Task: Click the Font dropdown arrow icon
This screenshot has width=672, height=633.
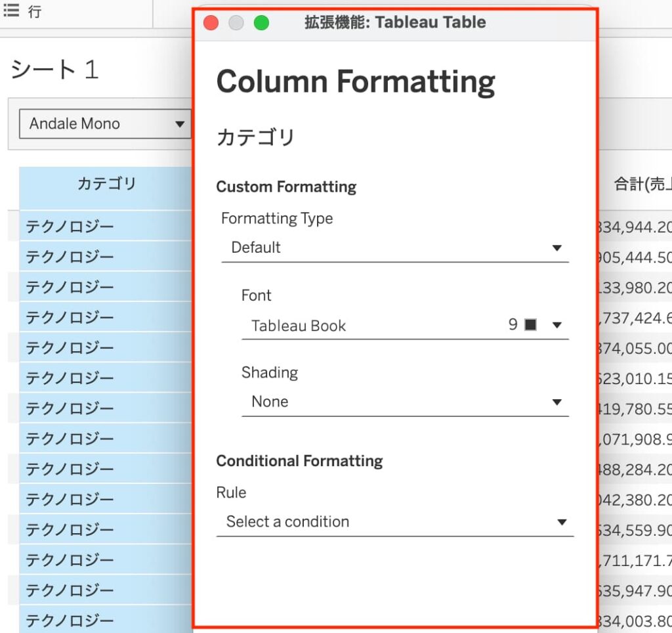Action: pyautogui.click(x=556, y=326)
